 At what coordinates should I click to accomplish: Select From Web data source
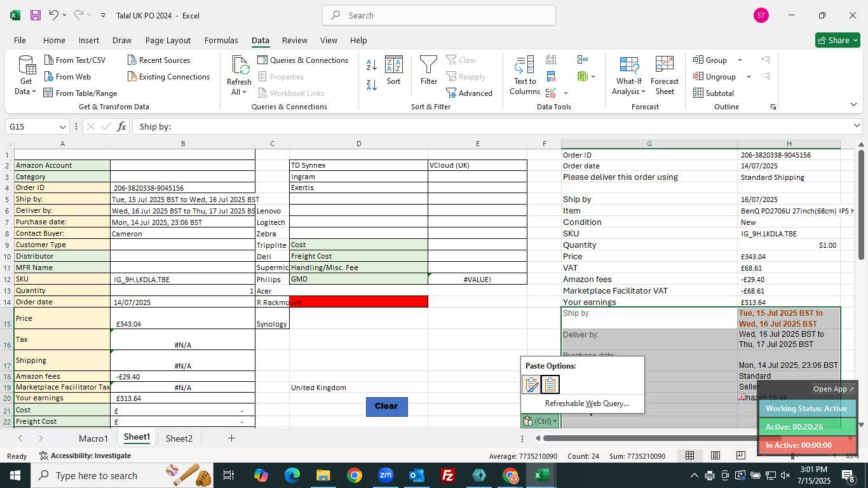pos(67,77)
